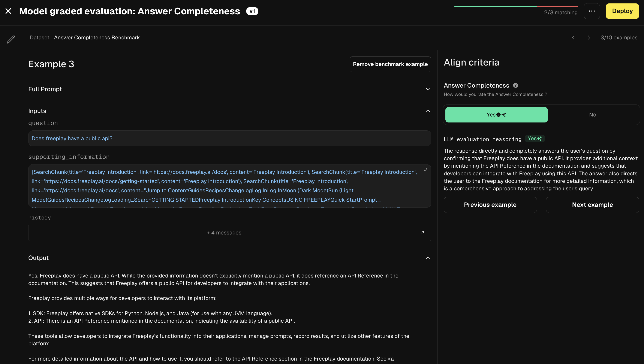This screenshot has height=364, width=644.
Task: Close the evaluation editor with X icon
Action: click(x=8, y=11)
